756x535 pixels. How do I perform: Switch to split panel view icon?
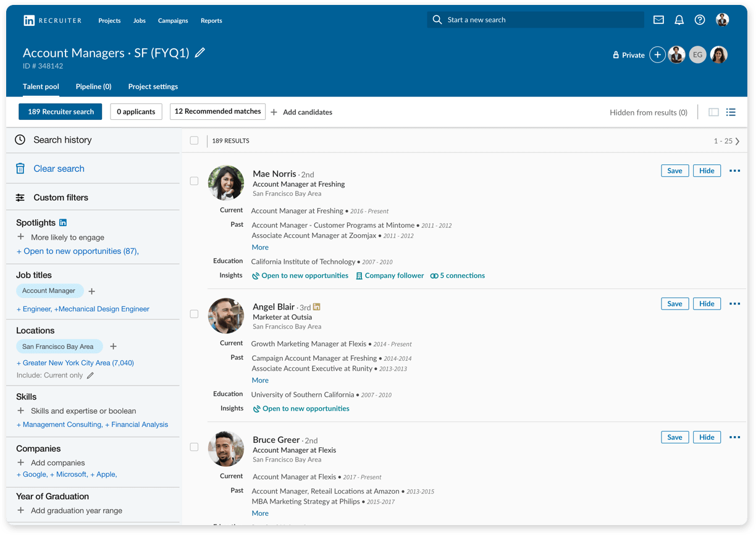[x=713, y=112]
